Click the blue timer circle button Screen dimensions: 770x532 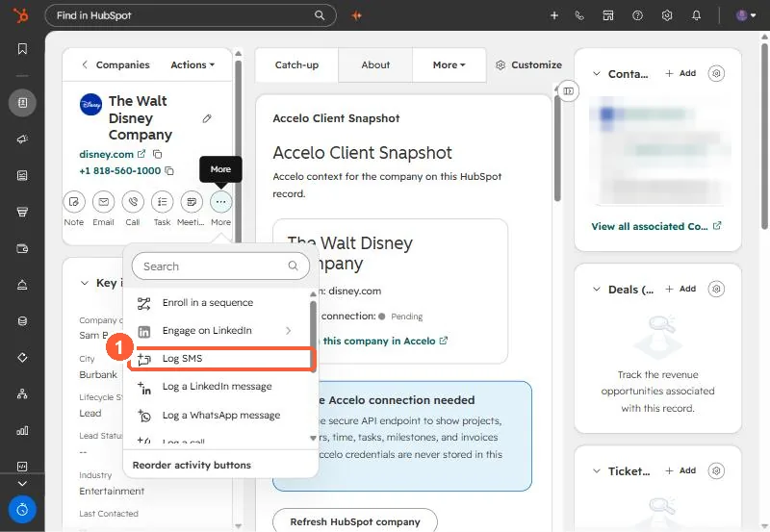point(22,510)
